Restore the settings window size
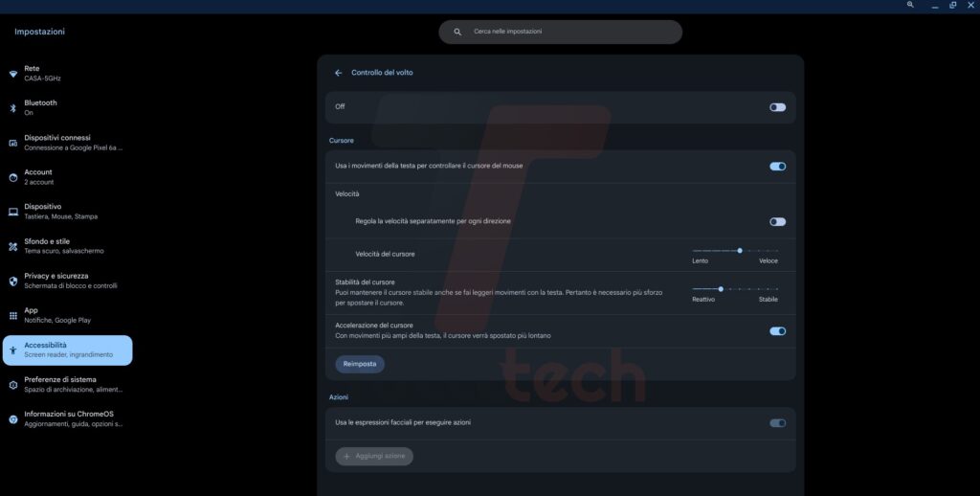This screenshot has width=980, height=496. (x=952, y=5)
